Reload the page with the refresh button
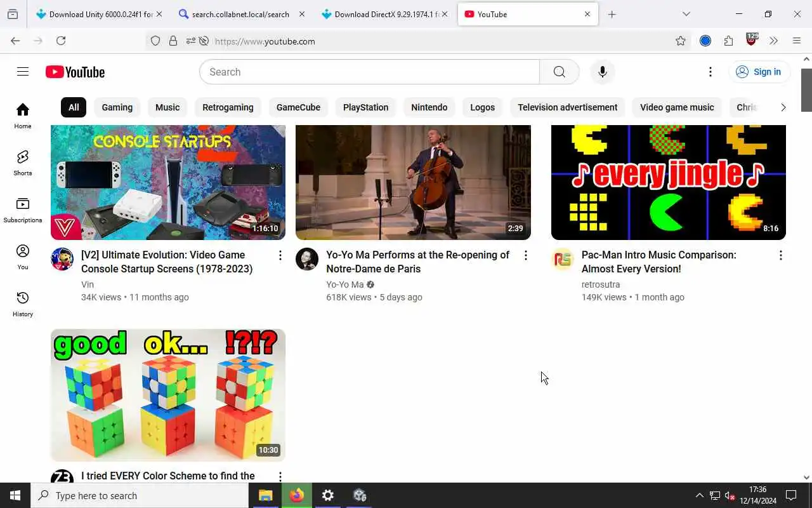This screenshot has height=508, width=812. (x=61, y=41)
